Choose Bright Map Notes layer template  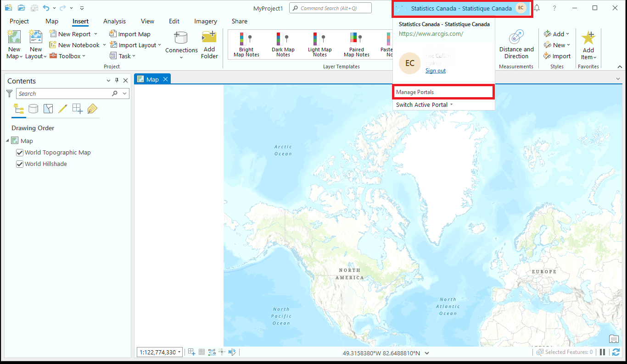point(246,44)
